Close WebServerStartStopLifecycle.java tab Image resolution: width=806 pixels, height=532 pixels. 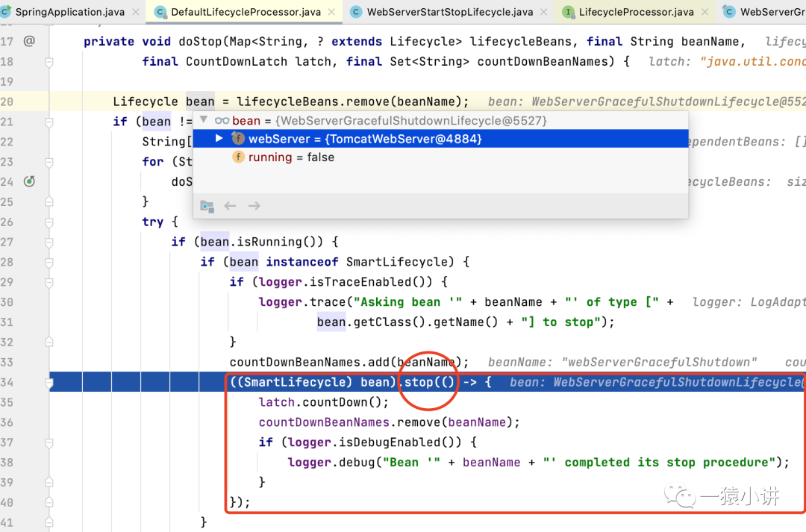[543, 12]
